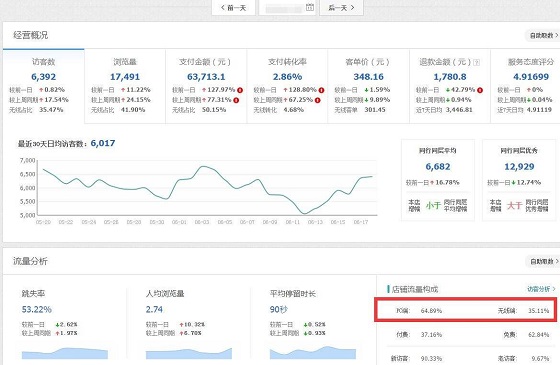Click red alert icon beside 67.25% conversion change
This screenshot has width=560, height=365.
tap(318, 100)
